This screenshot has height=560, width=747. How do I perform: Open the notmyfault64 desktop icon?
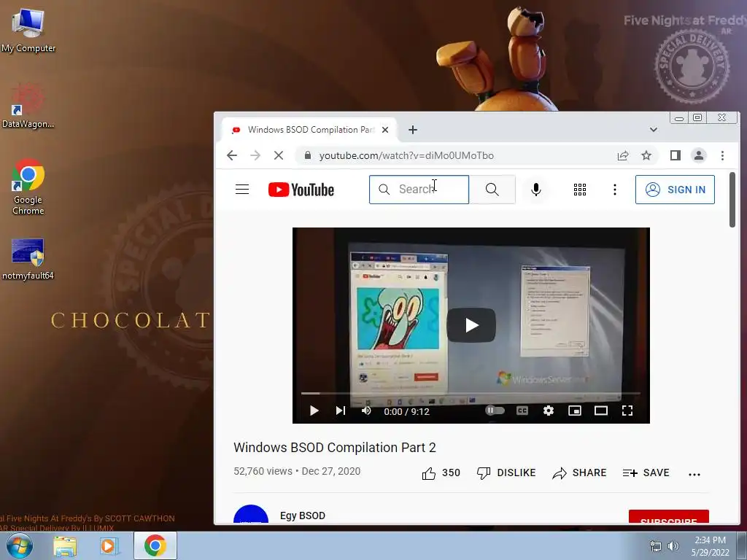click(28, 259)
